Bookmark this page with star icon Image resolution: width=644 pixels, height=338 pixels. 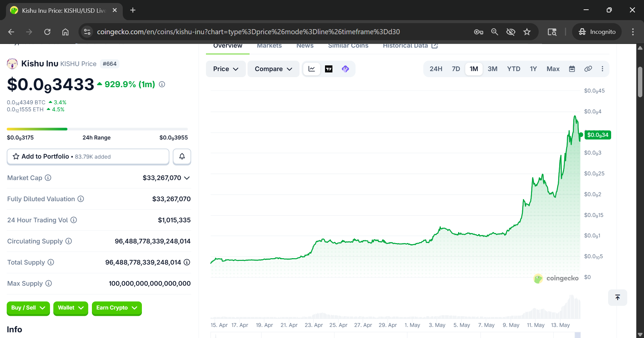527,32
